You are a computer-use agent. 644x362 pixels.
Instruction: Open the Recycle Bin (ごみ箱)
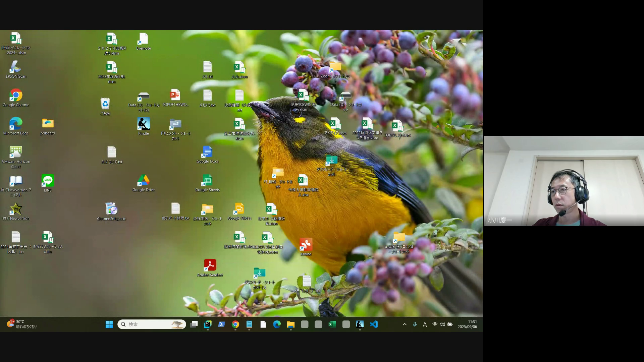point(105,104)
